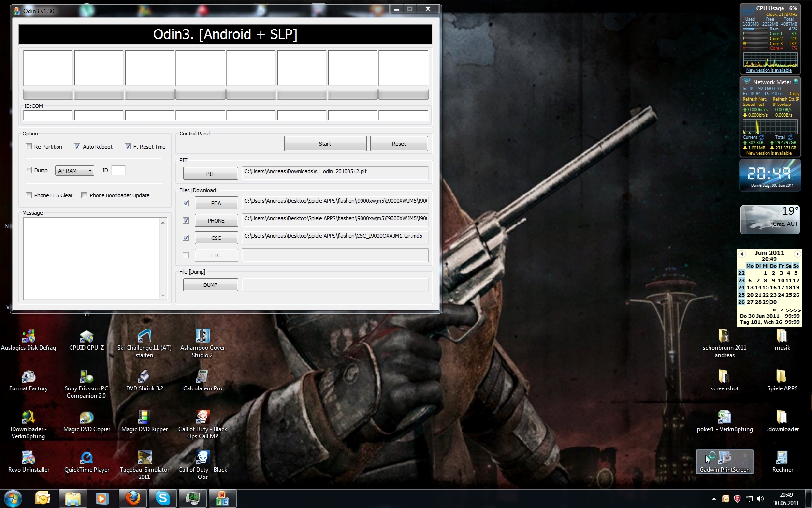Click the Dump ID input field
812x508 pixels.
(x=118, y=170)
